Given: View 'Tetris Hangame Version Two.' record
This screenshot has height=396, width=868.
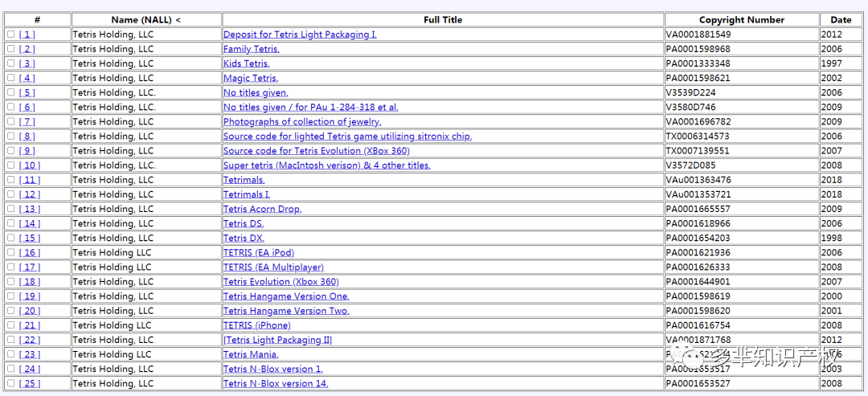Looking at the screenshot, I should pyautogui.click(x=286, y=310).
